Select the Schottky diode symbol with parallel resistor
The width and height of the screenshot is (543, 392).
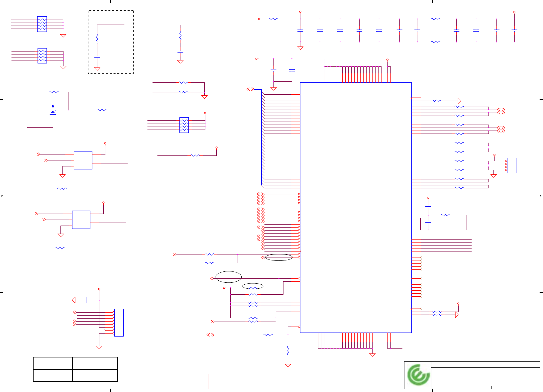[x=53, y=110]
